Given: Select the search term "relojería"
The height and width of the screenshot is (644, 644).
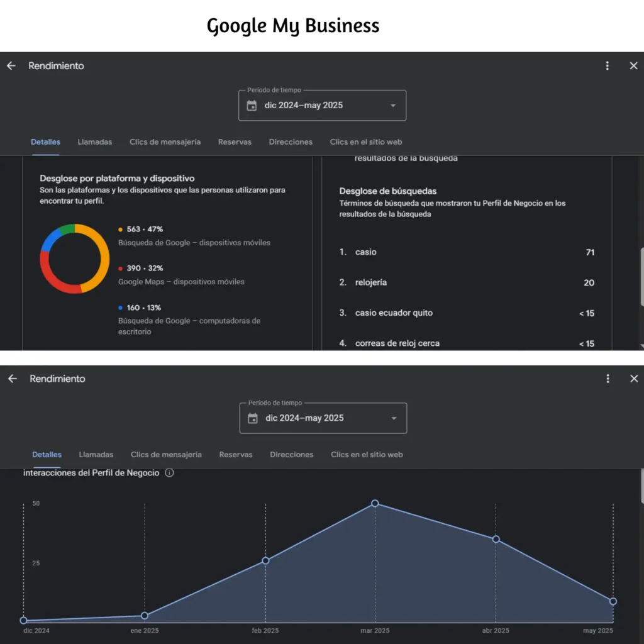Looking at the screenshot, I should coord(371,282).
